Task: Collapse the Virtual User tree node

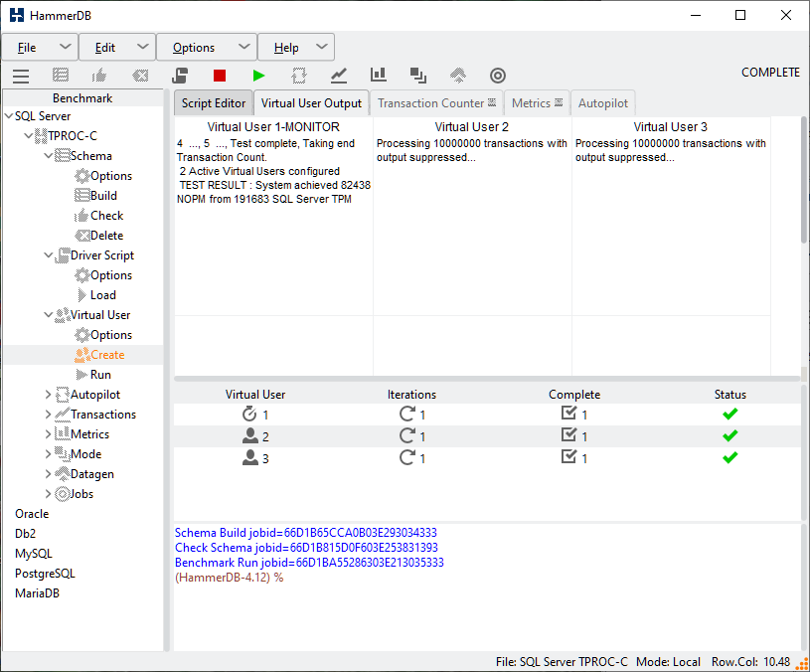Action: [49, 314]
